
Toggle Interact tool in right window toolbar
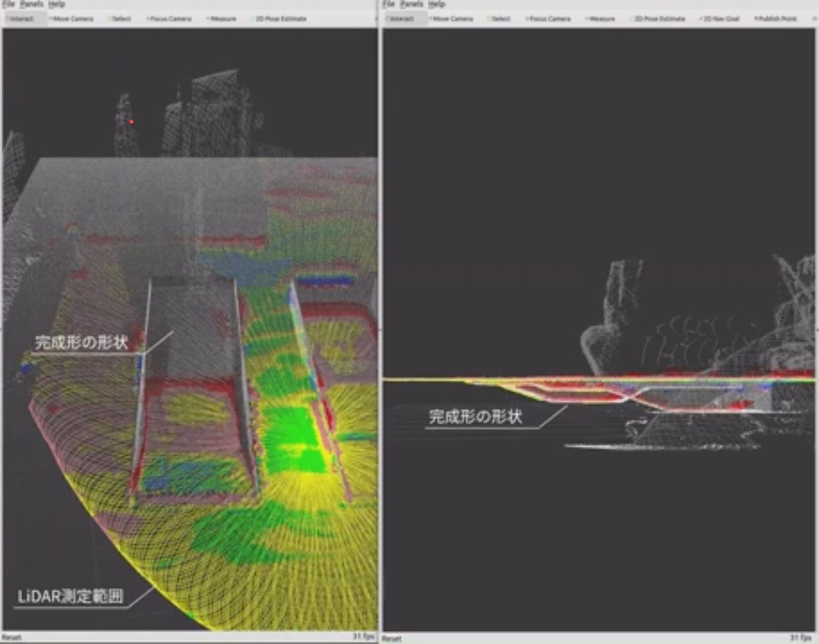click(402, 19)
